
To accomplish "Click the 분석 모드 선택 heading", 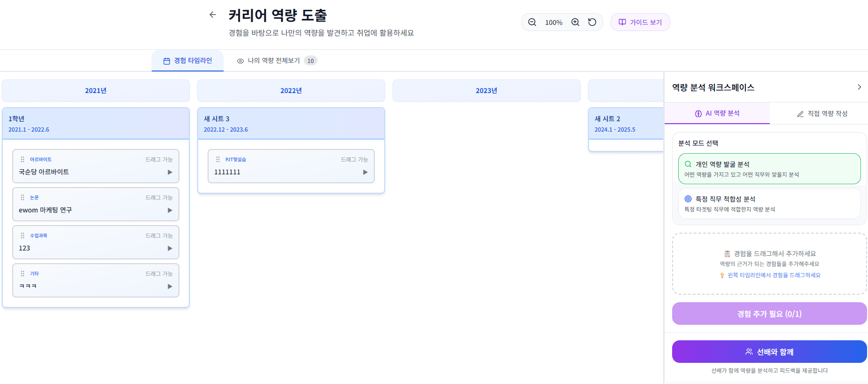I will 698,143.
